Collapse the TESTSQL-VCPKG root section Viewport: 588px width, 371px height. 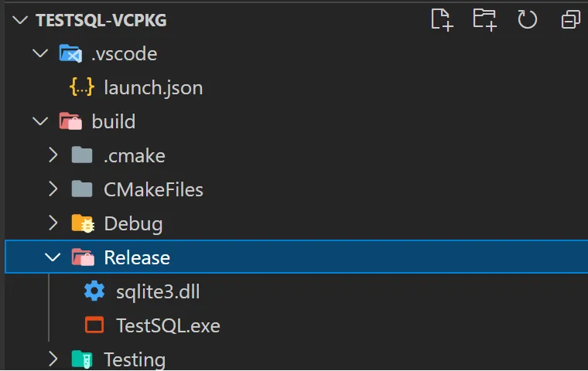pos(20,19)
